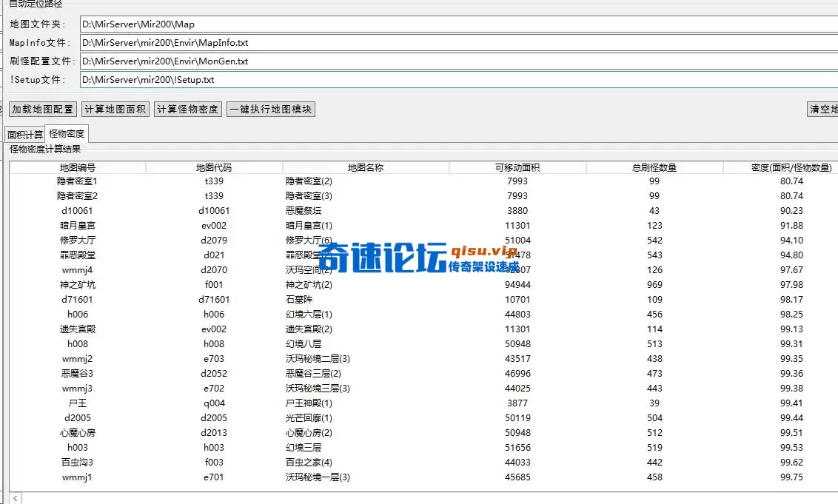Click the 刷怪配置文件 path input field
838x504 pixels.
(x=296, y=61)
